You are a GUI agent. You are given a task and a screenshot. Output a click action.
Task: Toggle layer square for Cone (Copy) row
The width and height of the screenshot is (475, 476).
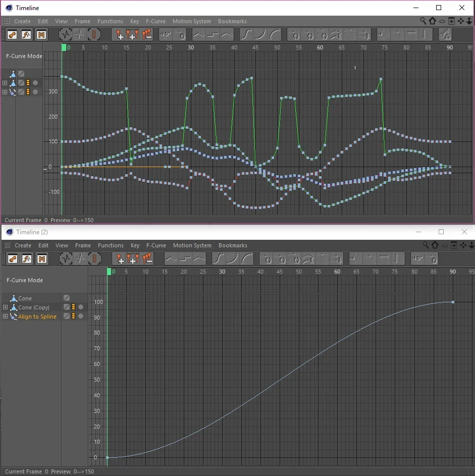(67, 307)
